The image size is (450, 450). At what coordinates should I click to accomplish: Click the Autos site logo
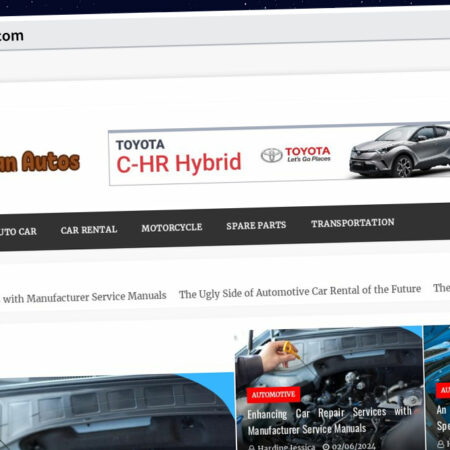point(40,161)
